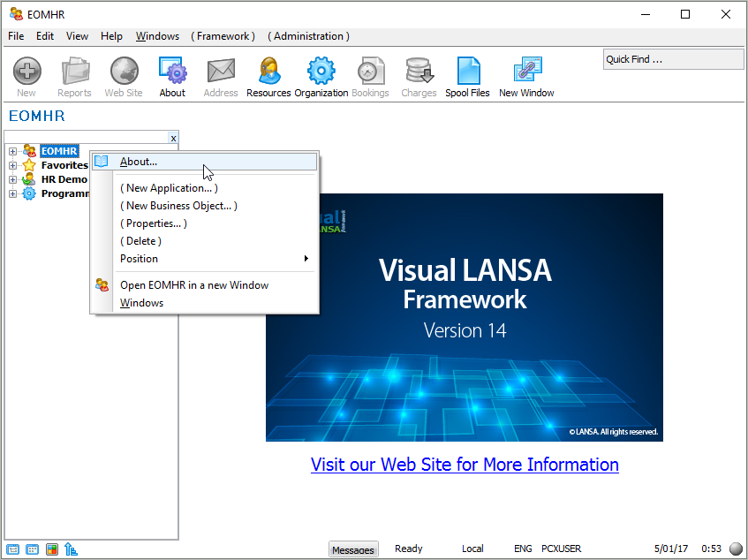Expand the HR Demo tree node

(13, 180)
